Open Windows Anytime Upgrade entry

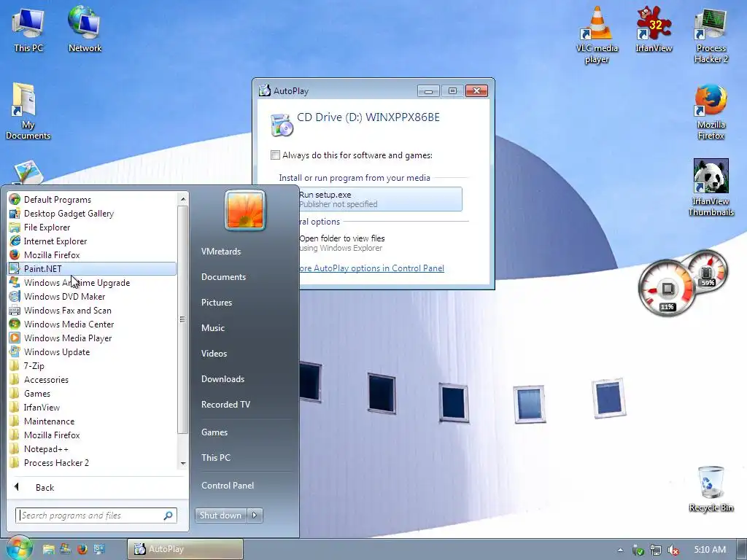click(x=93, y=282)
